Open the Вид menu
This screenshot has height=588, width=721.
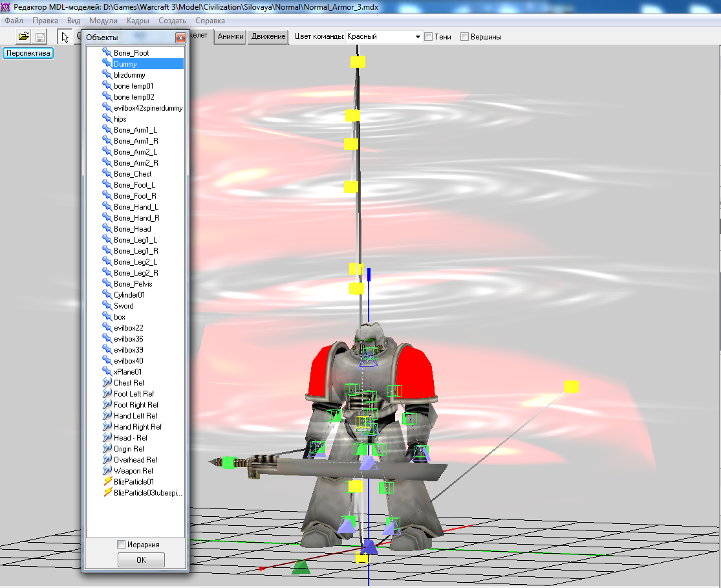click(x=74, y=21)
